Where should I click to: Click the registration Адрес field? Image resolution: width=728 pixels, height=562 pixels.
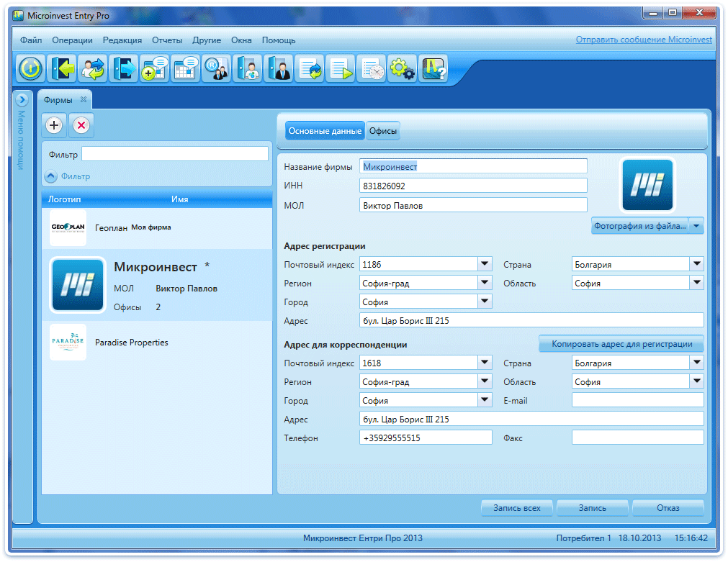point(531,320)
